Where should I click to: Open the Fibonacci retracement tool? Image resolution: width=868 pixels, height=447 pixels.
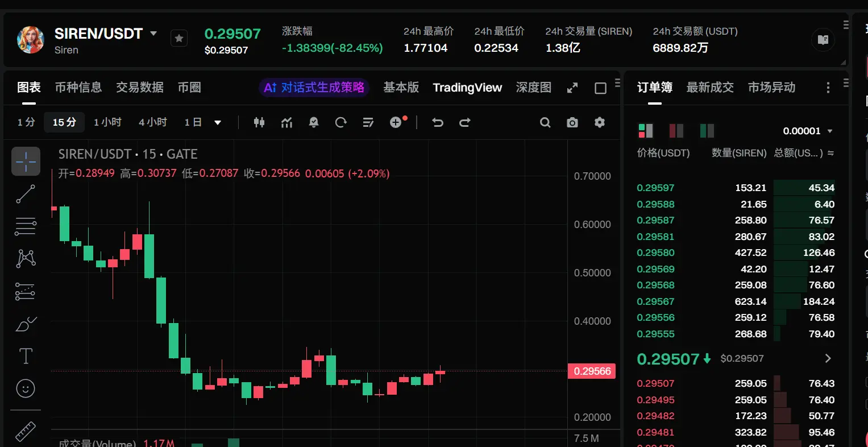(26, 226)
